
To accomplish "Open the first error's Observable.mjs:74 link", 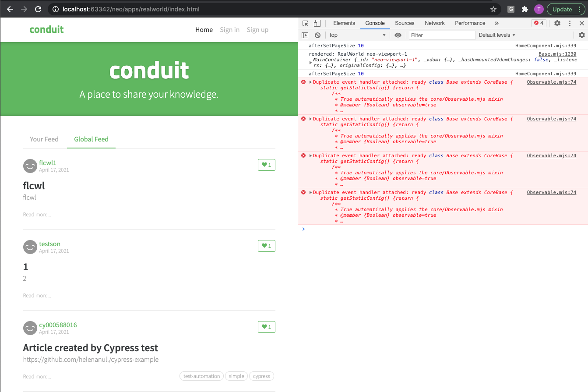I will click(x=552, y=82).
